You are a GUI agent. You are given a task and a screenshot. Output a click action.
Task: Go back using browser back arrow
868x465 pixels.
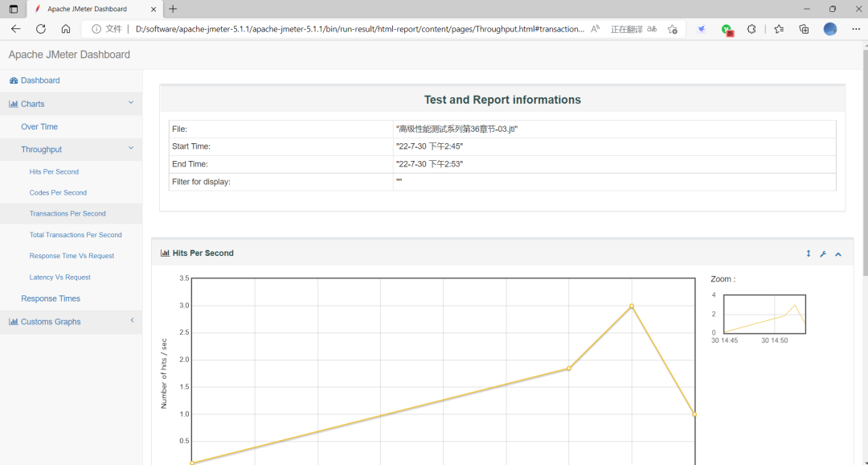[x=15, y=29]
